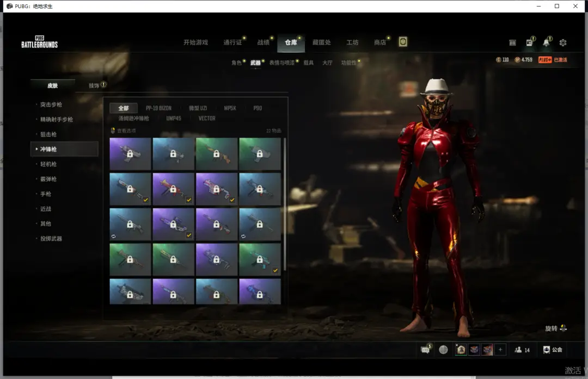
Task: Go to the 开始游戏 tab
Action: pyautogui.click(x=195, y=42)
